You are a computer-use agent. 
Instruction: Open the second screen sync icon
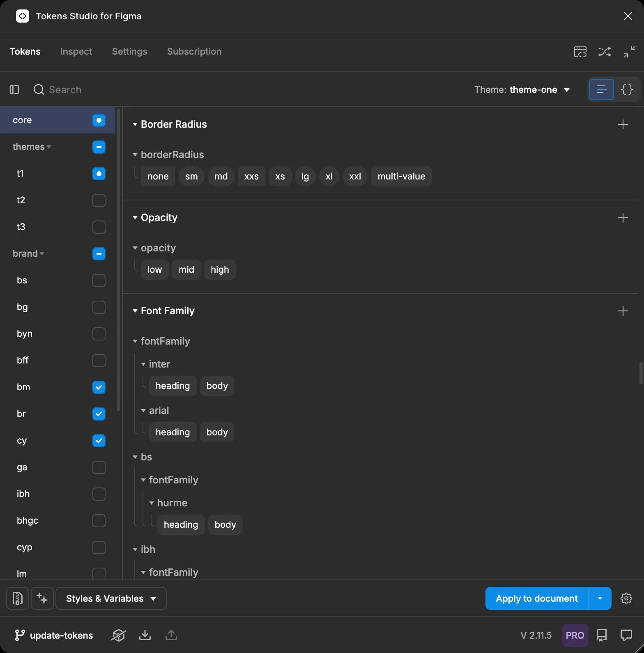click(580, 52)
